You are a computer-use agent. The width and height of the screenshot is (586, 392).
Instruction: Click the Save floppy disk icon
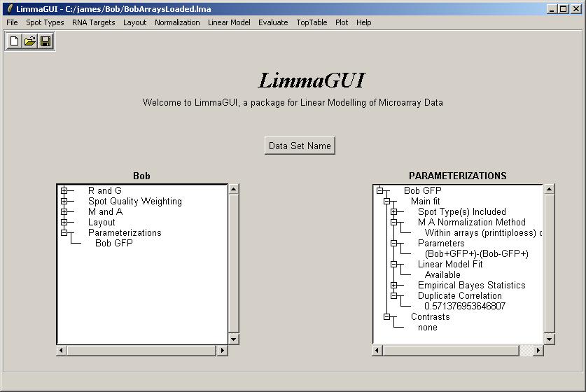pyautogui.click(x=46, y=41)
